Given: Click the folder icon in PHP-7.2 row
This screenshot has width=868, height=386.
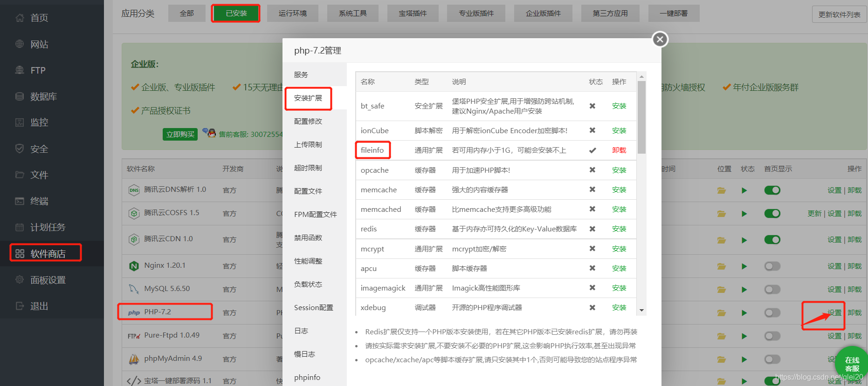Looking at the screenshot, I should (x=722, y=313).
